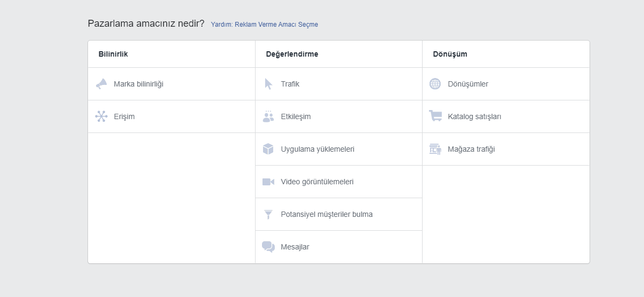Viewport: 644px width, 297px height.
Task: Choose the Etkileşim objective label
Action: 296,116
